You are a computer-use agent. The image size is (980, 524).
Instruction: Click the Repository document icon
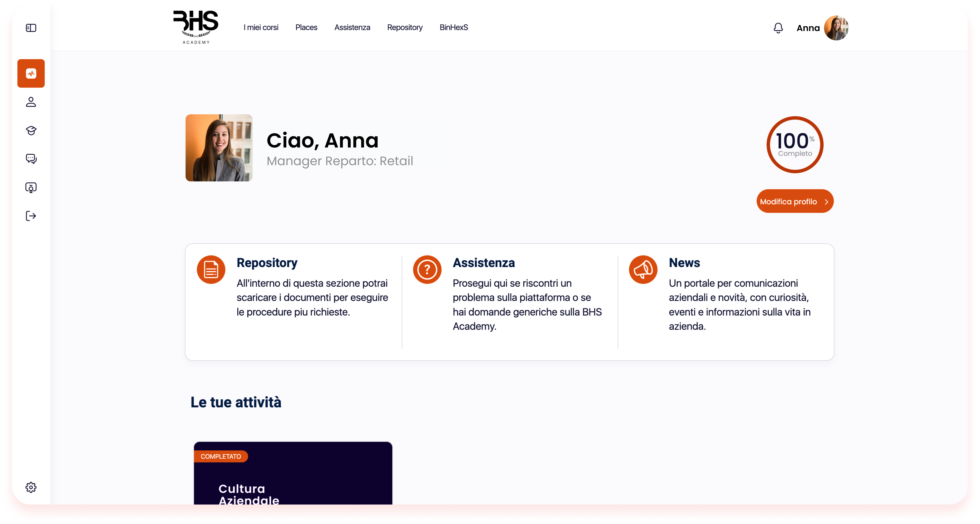tap(211, 270)
